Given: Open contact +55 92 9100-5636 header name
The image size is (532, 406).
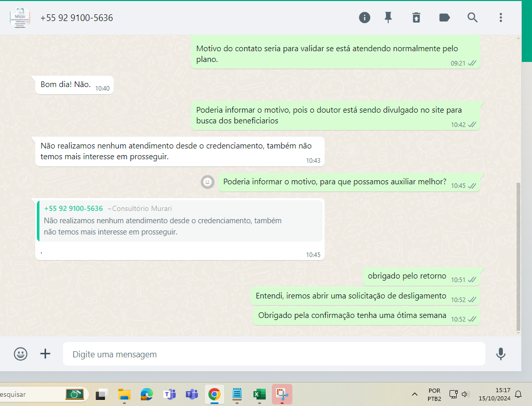Looking at the screenshot, I should pos(77,18).
